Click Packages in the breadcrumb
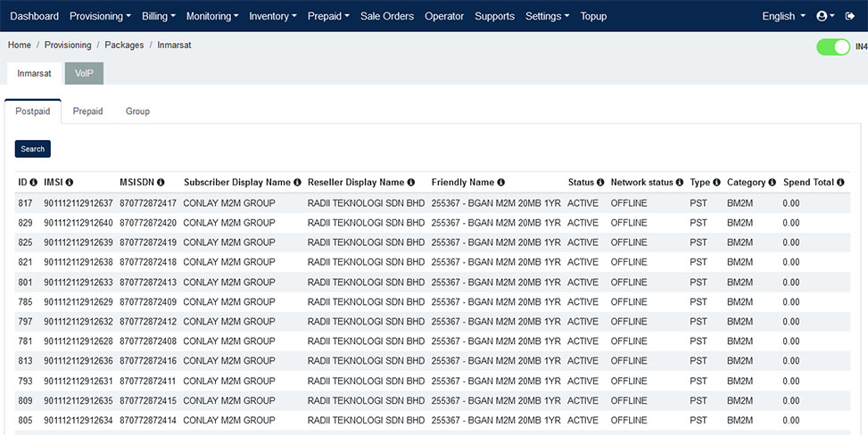 pyautogui.click(x=125, y=45)
